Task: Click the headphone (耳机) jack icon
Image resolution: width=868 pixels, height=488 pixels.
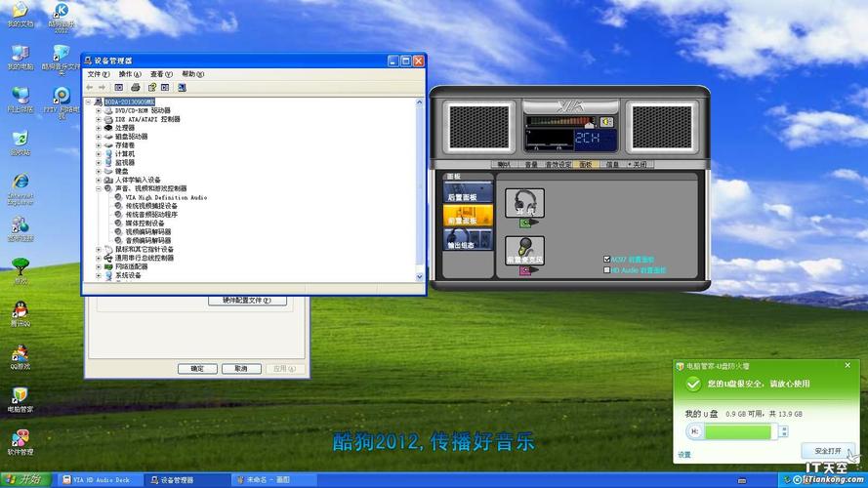Action: point(524,202)
